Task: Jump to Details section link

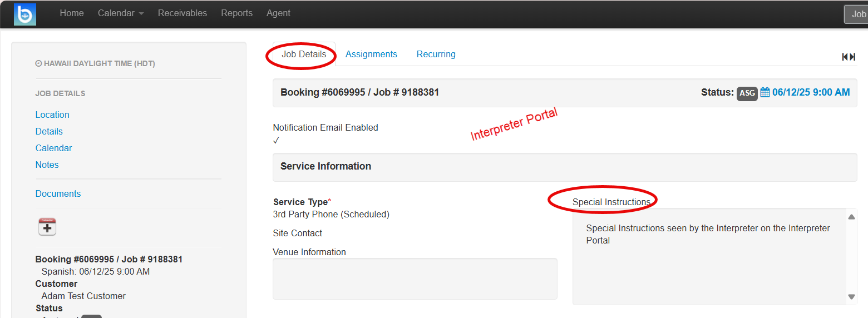Action: tap(49, 132)
